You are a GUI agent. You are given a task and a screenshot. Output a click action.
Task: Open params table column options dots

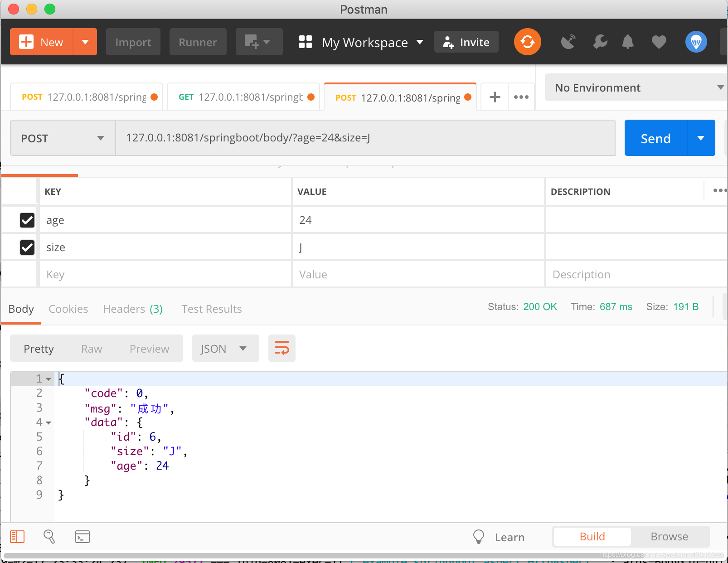pyautogui.click(x=719, y=191)
